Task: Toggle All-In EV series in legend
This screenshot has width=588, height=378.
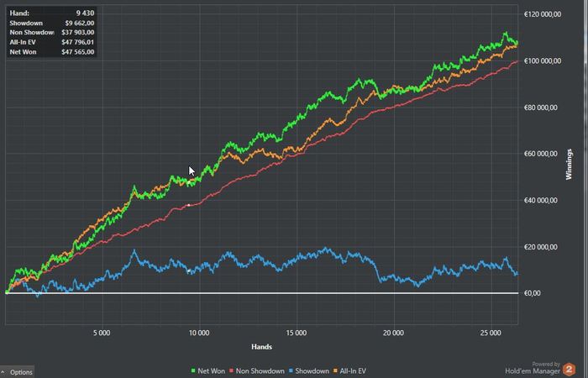Action: [x=349, y=371]
